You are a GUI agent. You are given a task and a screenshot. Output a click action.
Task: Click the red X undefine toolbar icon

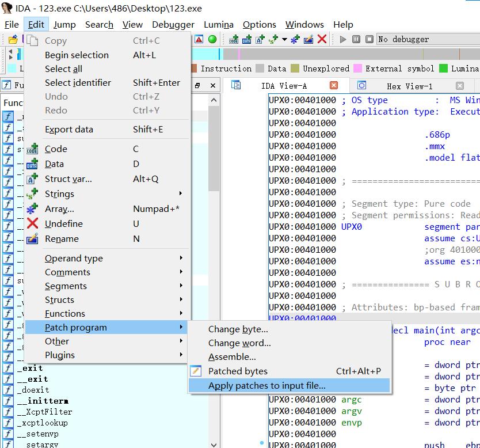pos(322,39)
